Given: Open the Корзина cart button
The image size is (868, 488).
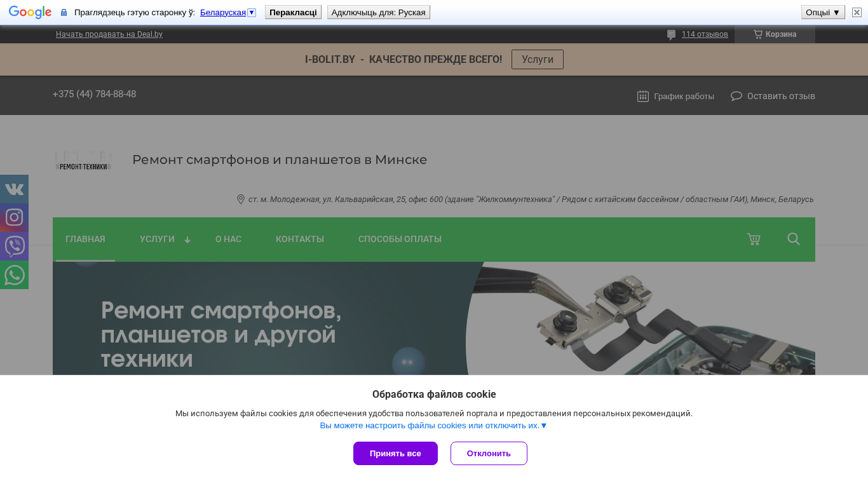Looking at the screenshot, I should (775, 34).
